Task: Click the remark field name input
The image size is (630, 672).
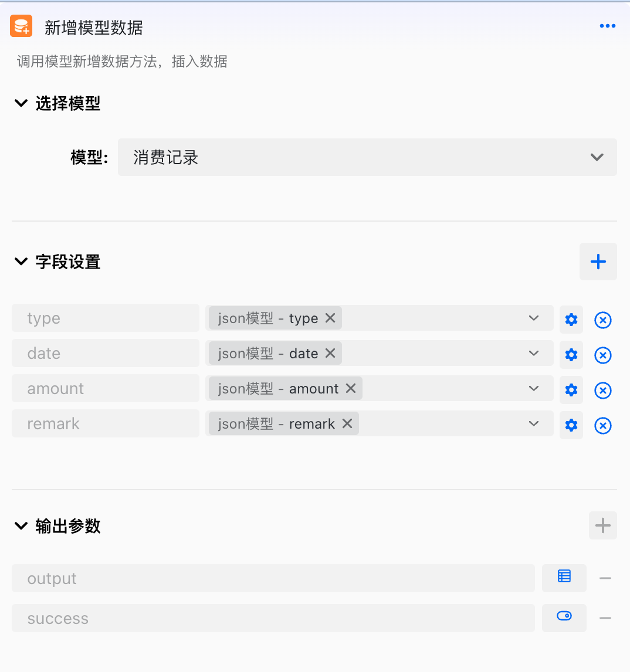Action: [106, 423]
